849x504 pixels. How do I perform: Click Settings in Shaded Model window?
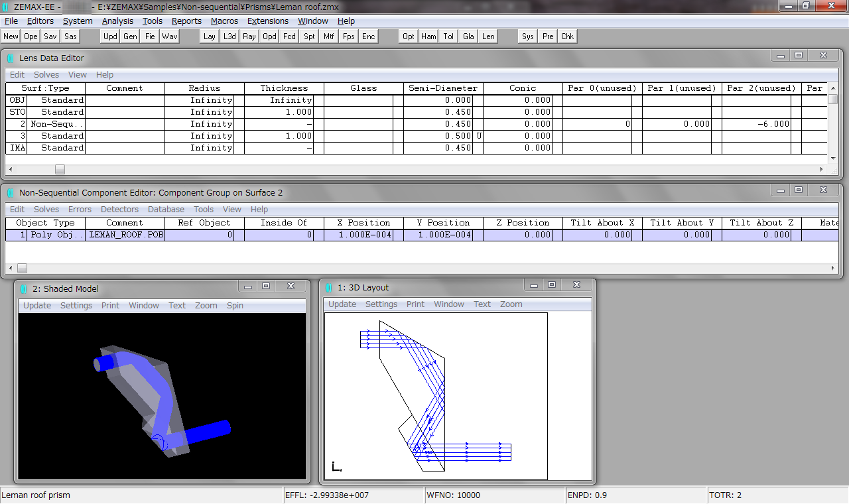coord(76,306)
